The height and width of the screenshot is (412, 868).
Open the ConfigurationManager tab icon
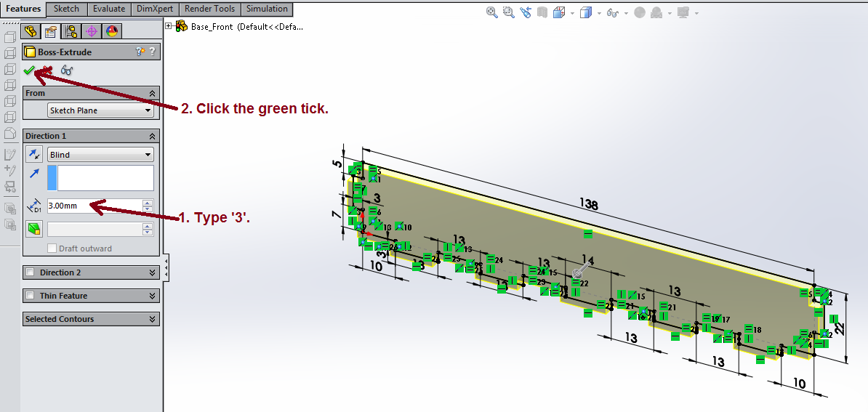[x=71, y=31]
